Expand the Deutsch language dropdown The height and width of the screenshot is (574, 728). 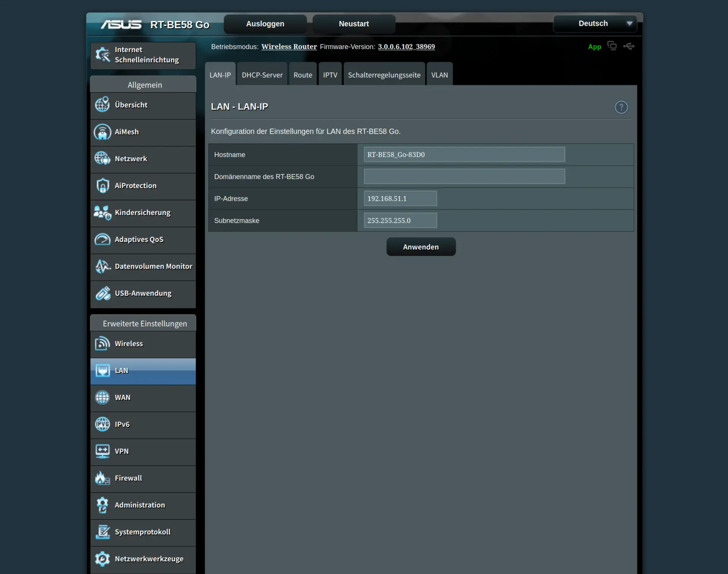(595, 23)
